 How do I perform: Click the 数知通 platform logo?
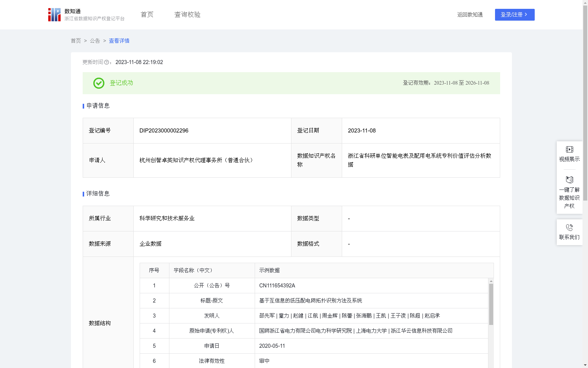(x=86, y=15)
